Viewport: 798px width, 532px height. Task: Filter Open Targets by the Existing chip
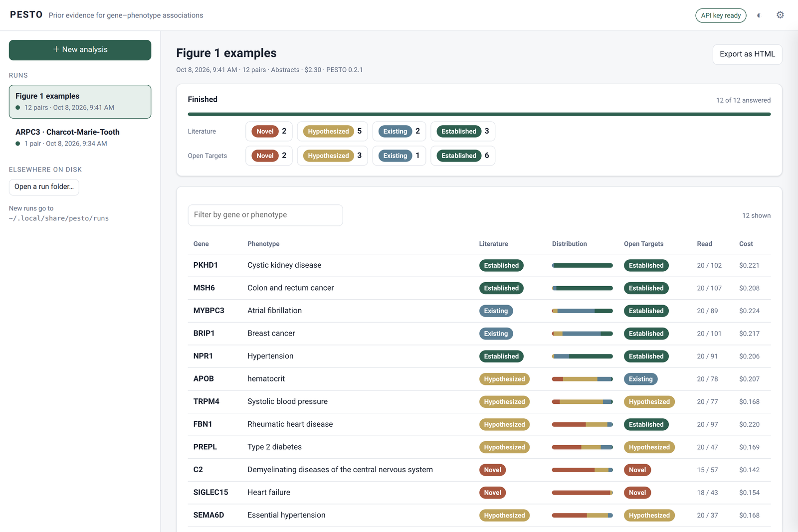[x=399, y=156]
